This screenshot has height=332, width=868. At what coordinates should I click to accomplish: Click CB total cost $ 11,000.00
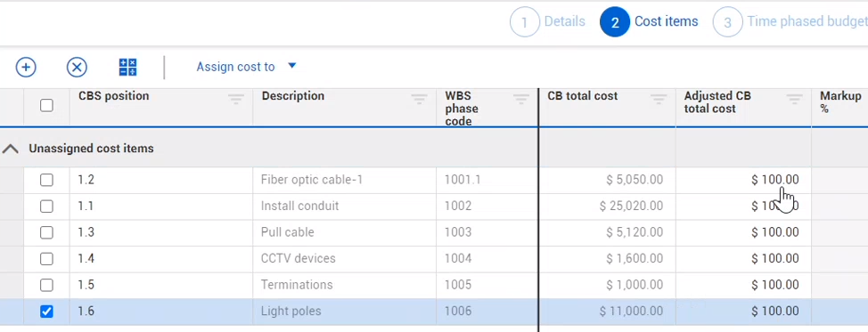coord(631,312)
